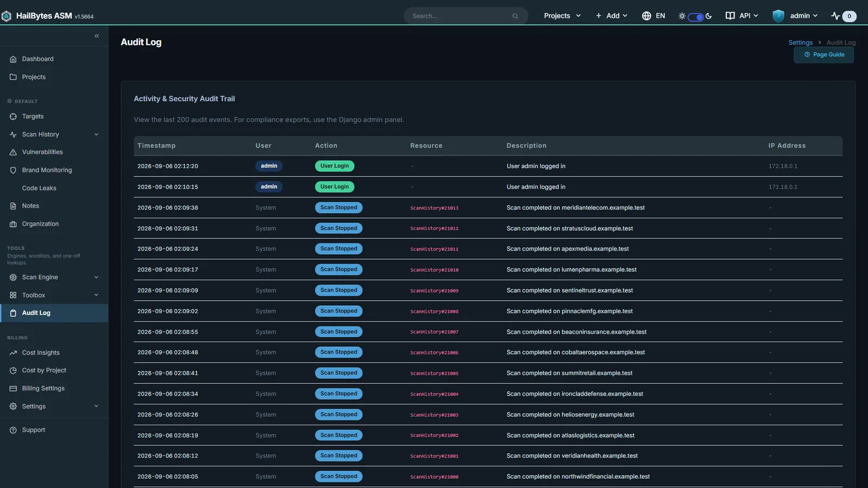The image size is (868, 488).
Task: Click the HailBytes ASM logo icon
Action: (6, 16)
